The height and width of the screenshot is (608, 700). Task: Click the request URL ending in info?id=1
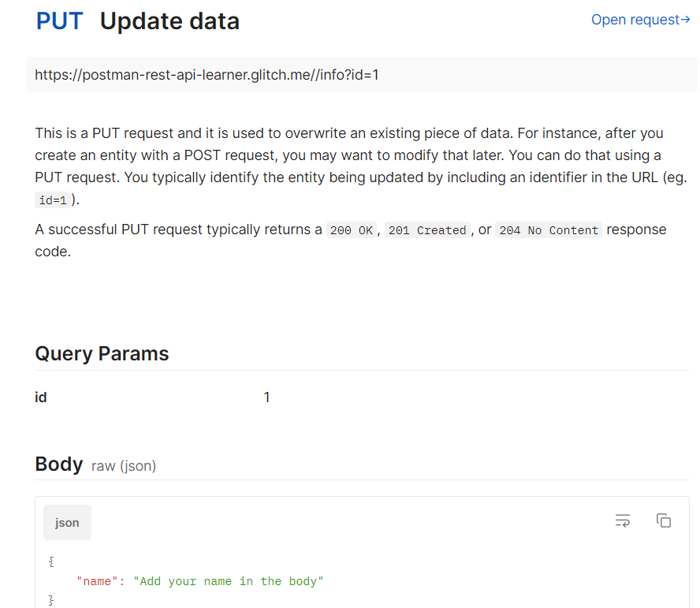coord(208,75)
